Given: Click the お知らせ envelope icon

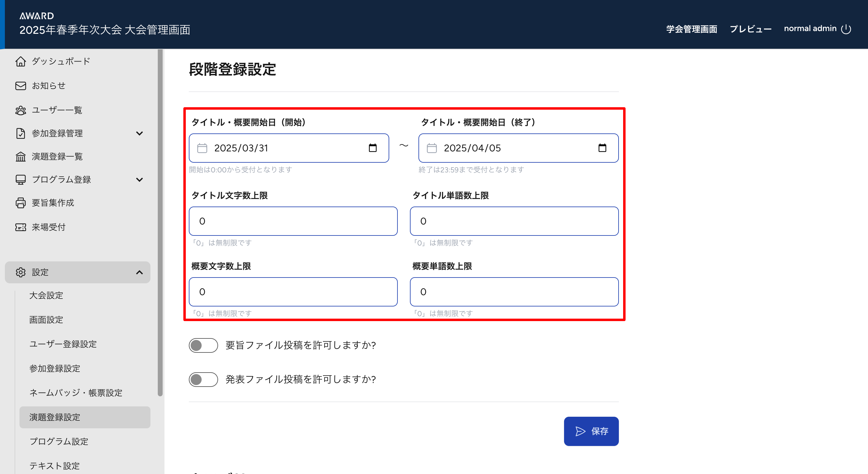Looking at the screenshot, I should point(20,86).
